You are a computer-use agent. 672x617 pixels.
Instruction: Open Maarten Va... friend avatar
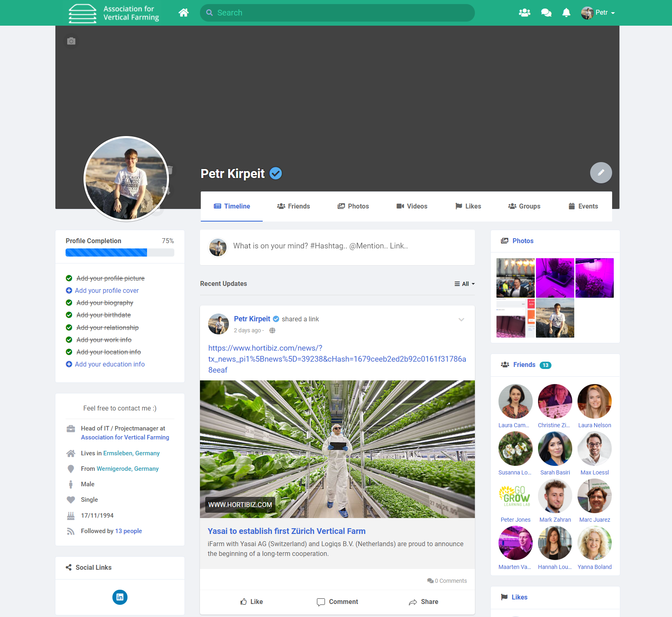pyautogui.click(x=516, y=543)
